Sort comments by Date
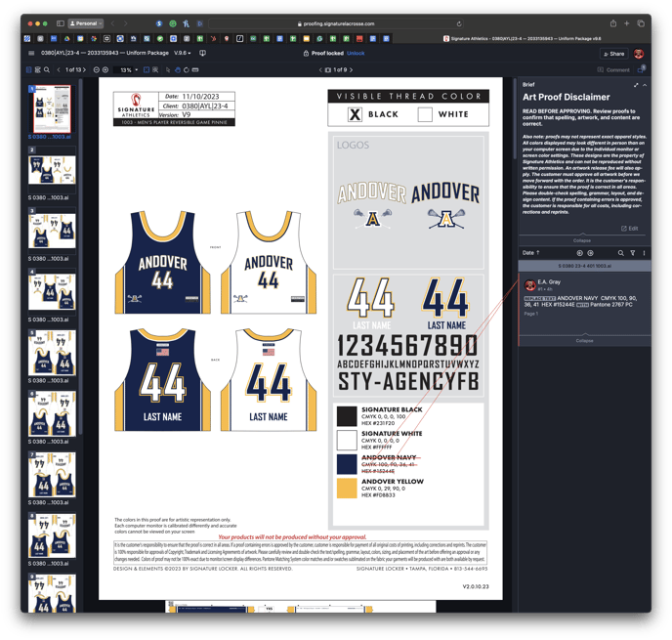Viewport: 672px width, 640px height. 530,253
